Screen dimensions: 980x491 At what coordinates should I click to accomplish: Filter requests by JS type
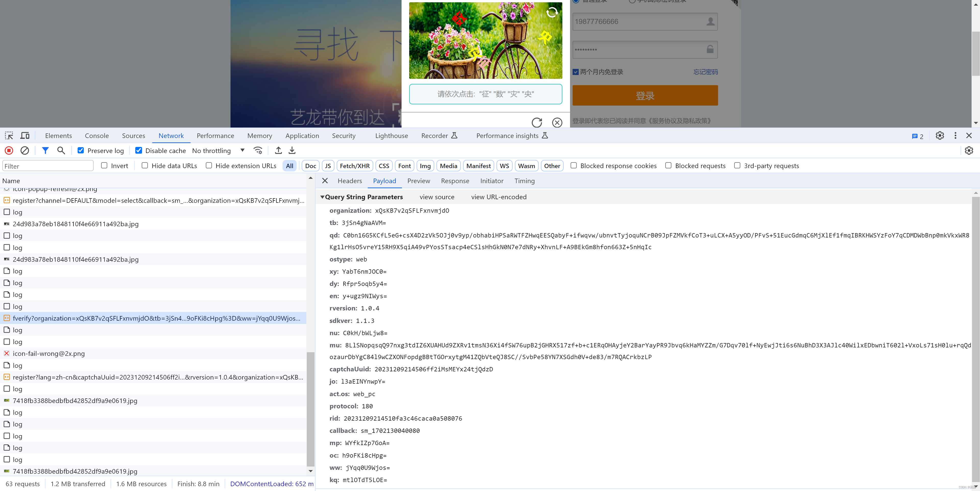click(328, 166)
